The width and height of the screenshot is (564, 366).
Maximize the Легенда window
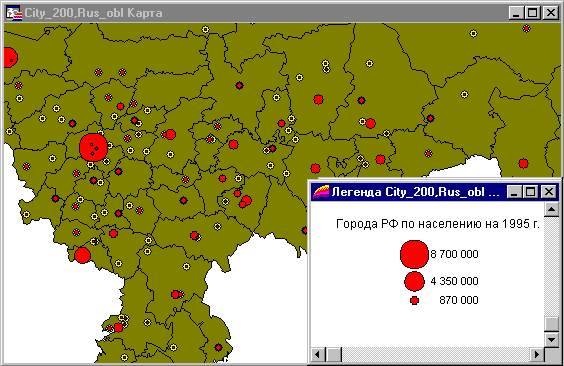[x=531, y=192]
